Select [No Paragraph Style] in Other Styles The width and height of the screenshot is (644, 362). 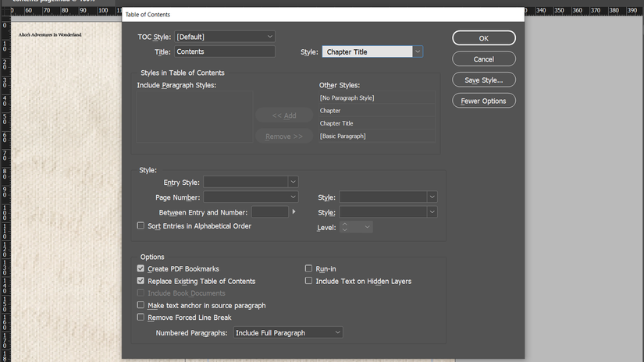coord(376,98)
